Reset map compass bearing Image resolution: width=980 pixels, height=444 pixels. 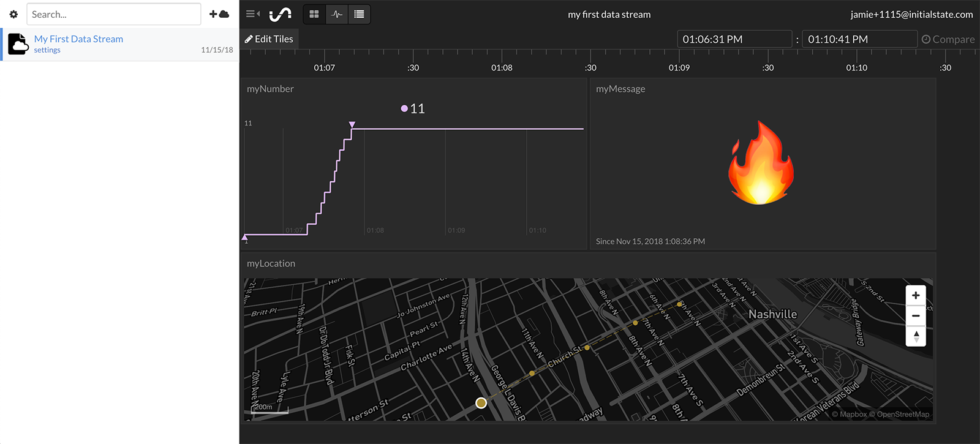(x=916, y=336)
